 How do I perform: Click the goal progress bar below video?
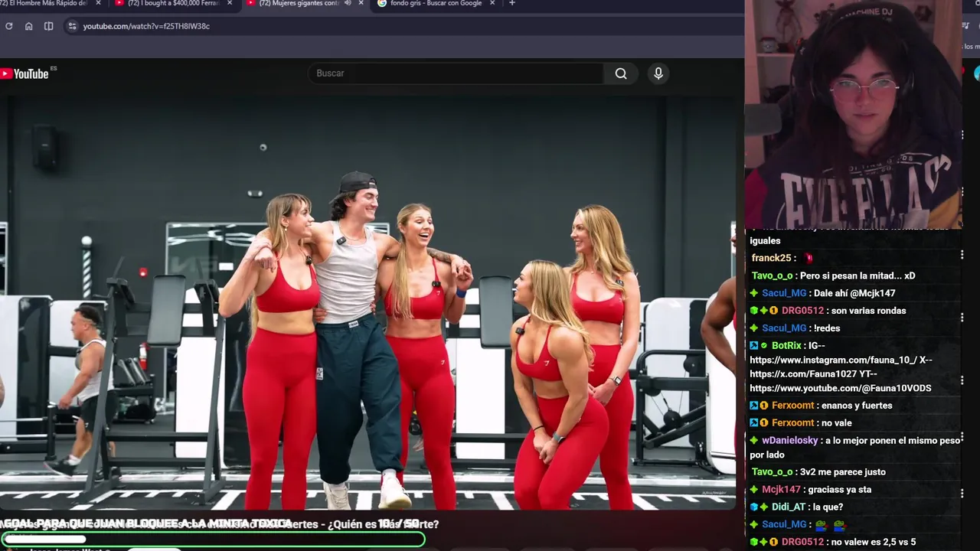click(213, 540)
